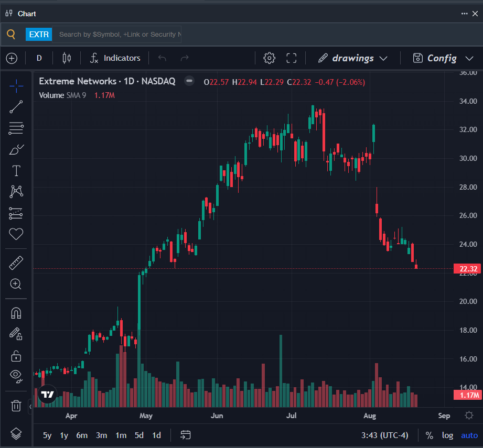Expand the drawings dropdown
The height and width of the screenshot is (448, 483).
(x=353, y=58)
